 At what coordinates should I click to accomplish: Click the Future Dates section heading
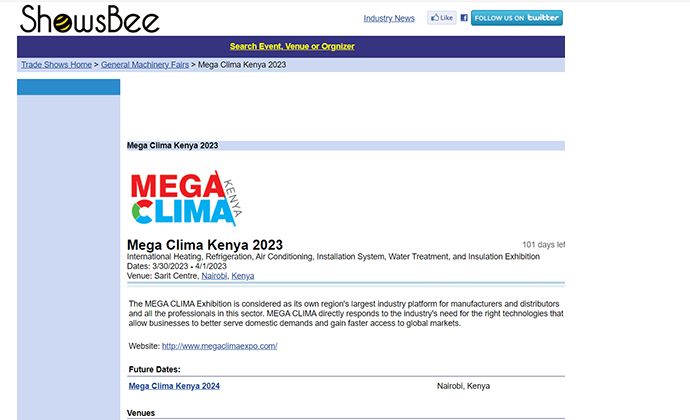155,370
